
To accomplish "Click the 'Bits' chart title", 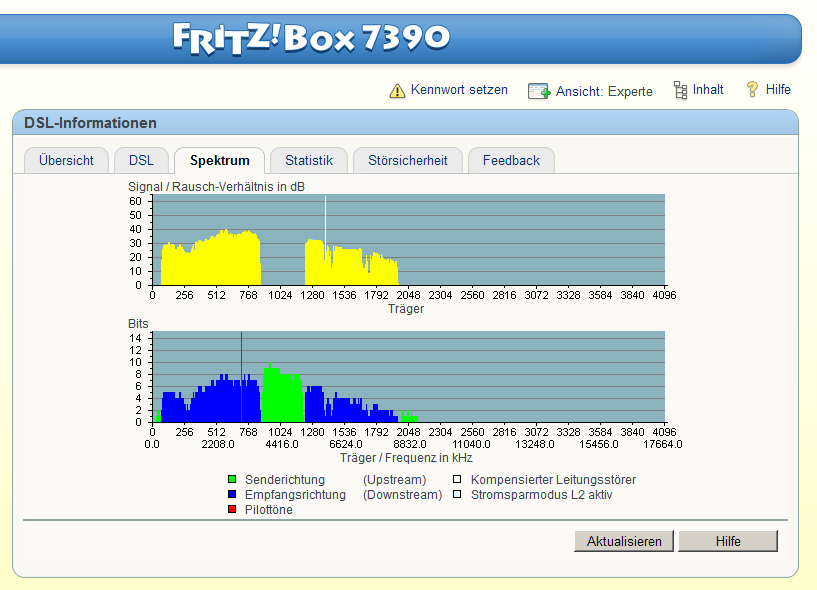I will pyautogui.click(x=138, y=324).
